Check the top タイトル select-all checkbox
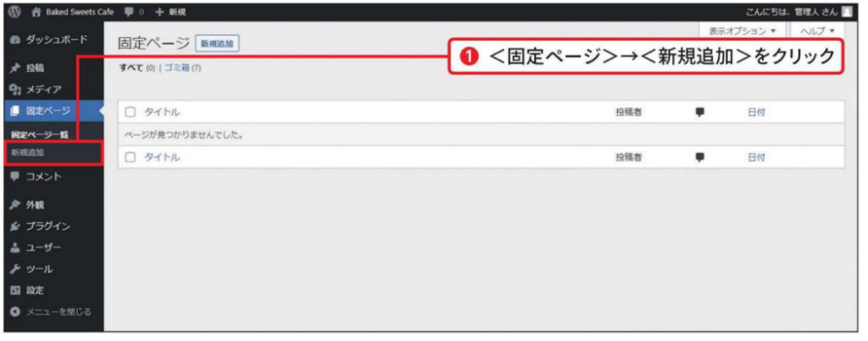Screen dimensions: 868x341 pyautogui.click(x=131, y=112)
